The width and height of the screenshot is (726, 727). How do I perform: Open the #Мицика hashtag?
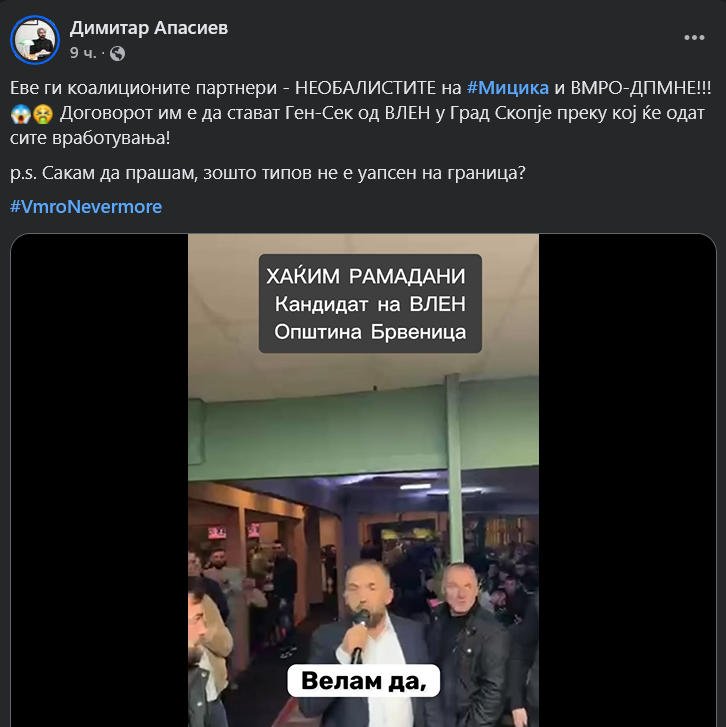click(508, 88)
